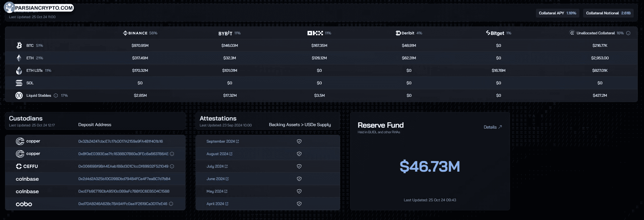Open copper deposit address starting 0x8f0eE0393
Image resolution: width=644 pixels, height=220 pixels.
pos(123,154)
